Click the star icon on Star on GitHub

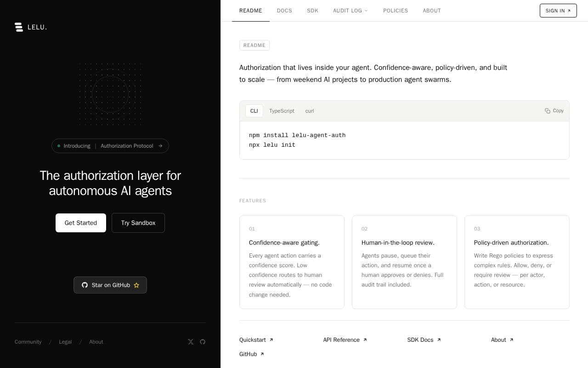tap(136, 285)
